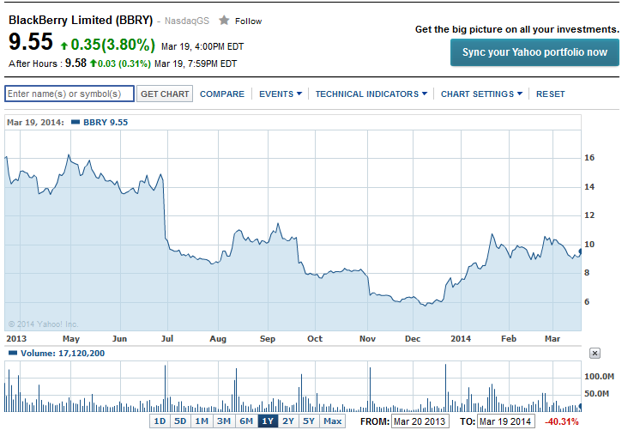Click the BBRY legend color marker
This screenshot has height=430, width=640.
76,122
